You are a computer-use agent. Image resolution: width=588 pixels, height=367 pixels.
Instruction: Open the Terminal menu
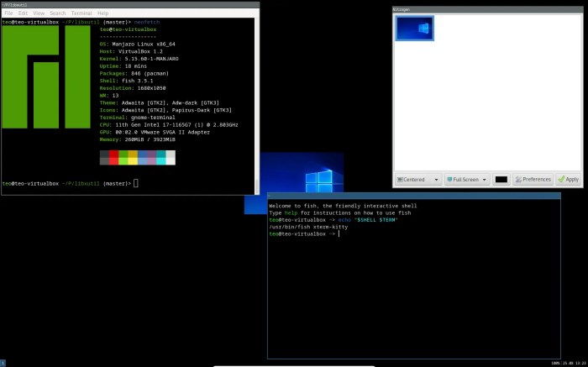point(81,13)
